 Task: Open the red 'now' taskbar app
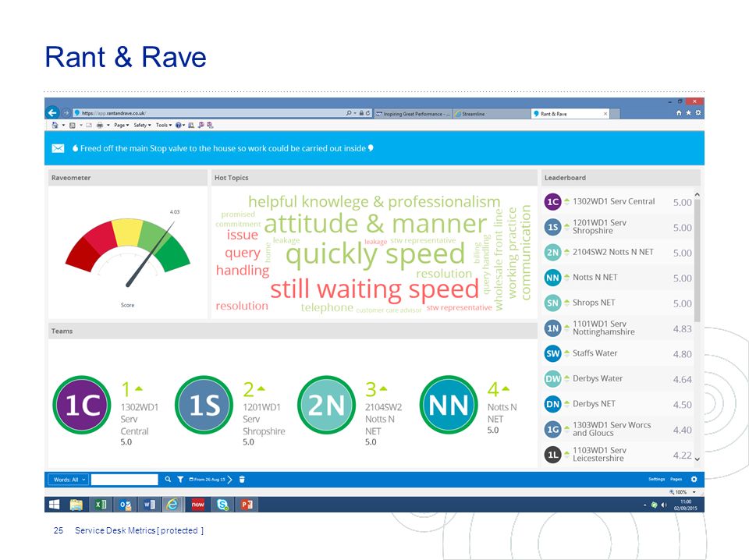click(x=197, y=505)
